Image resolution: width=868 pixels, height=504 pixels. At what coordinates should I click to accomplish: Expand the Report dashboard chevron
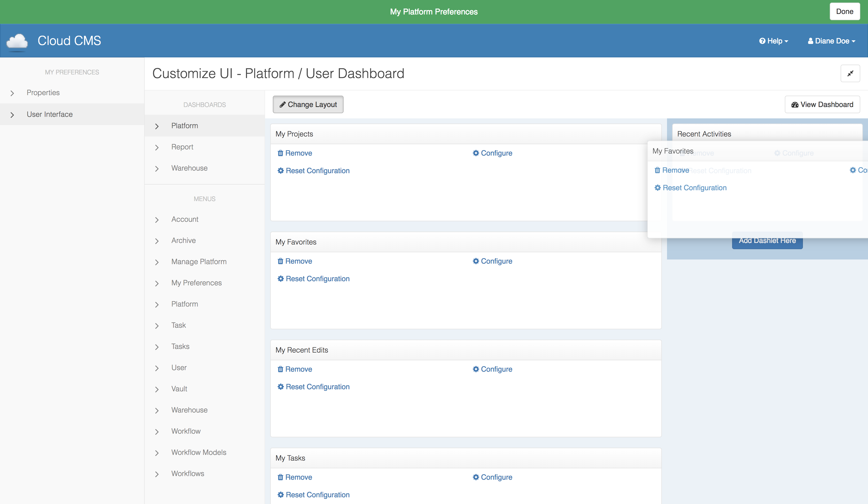157,148
